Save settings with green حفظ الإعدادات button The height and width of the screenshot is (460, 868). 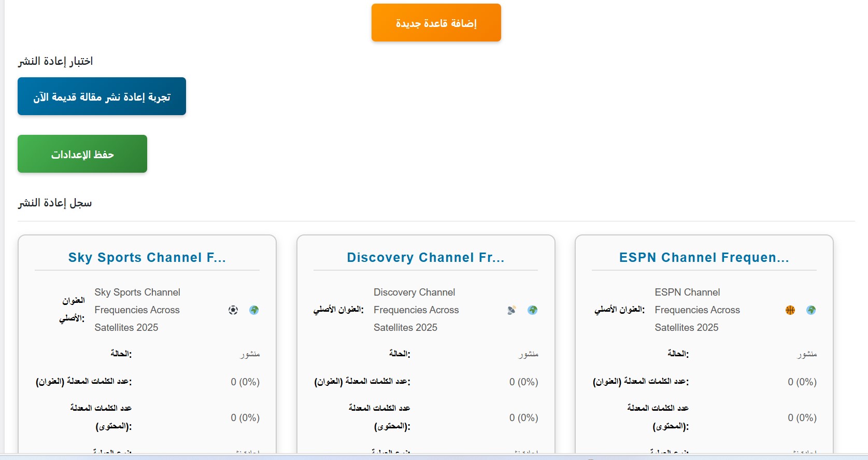[x=82, y=154]
